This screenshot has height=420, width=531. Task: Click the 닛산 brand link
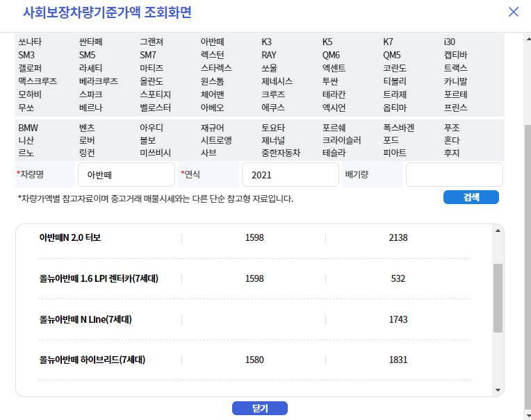[26, 140]
